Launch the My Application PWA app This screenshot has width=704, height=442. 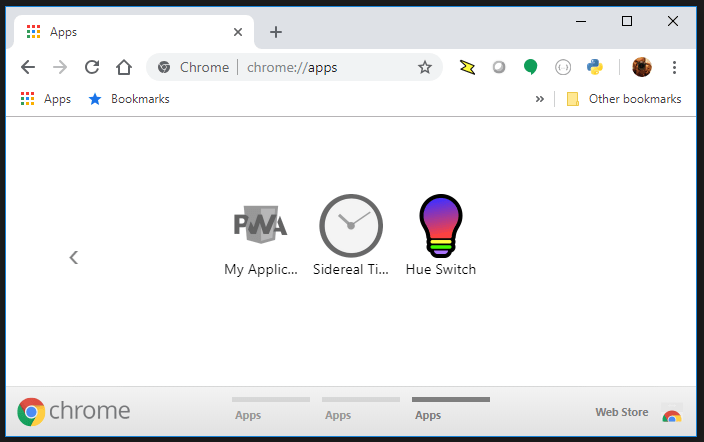click(x=261, y=225)
